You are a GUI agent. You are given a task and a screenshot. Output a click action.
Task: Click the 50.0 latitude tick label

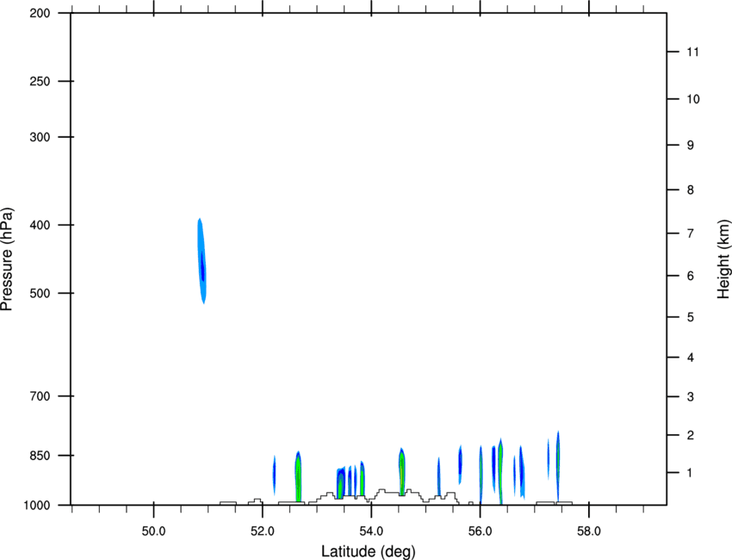pos(153,532)
